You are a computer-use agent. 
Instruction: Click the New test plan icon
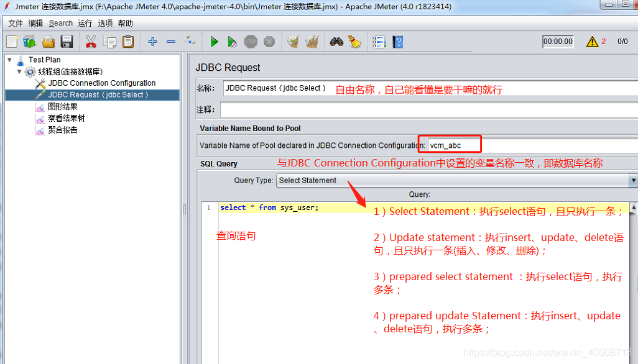tap(12, 42)
